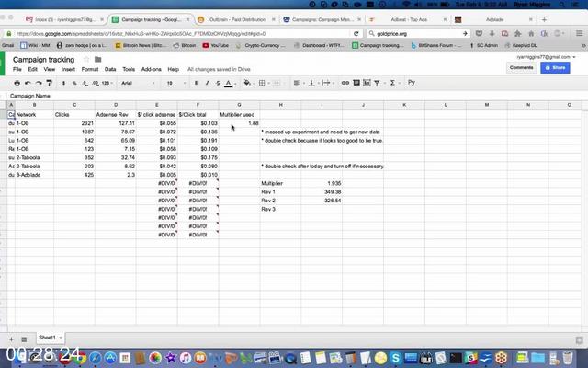588x368 pixels.
Task: Switch to the Outbrain Paid Distribution tab
Action: 237,19
